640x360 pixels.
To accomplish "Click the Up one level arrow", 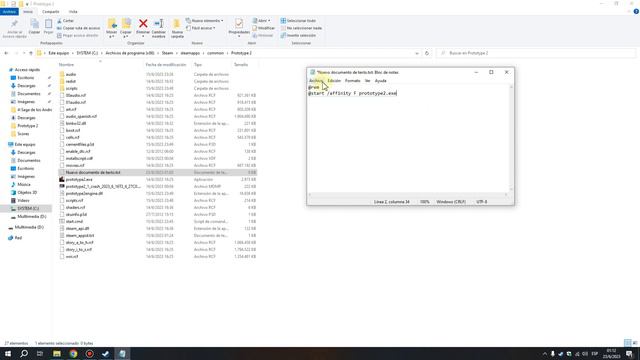I will (31, 53).
